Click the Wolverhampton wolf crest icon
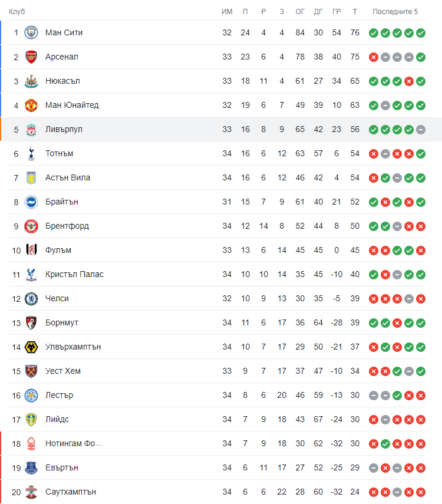This screenshot has width=442, height=504. tap(31, 347)
